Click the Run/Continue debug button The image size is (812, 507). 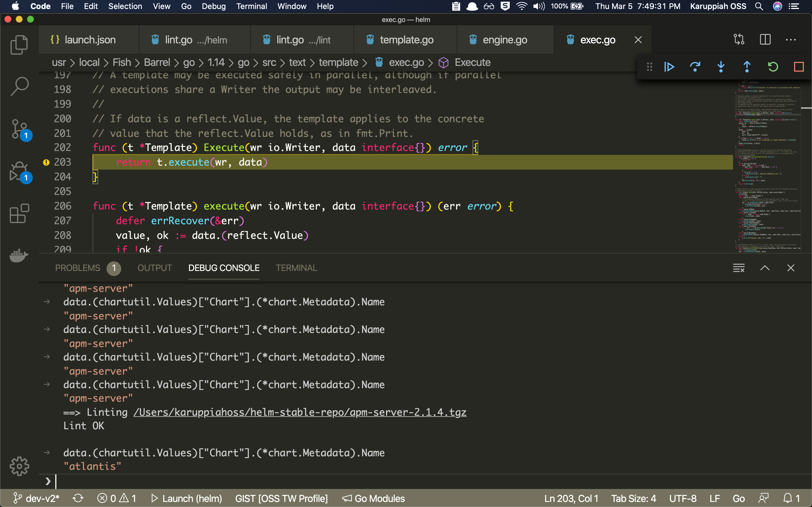(669, 66)
